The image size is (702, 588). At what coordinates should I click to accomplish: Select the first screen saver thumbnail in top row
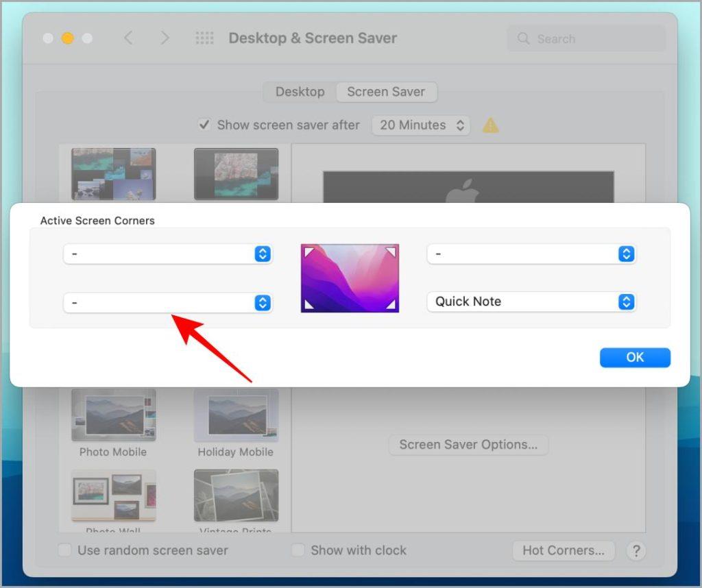[113, 174]
